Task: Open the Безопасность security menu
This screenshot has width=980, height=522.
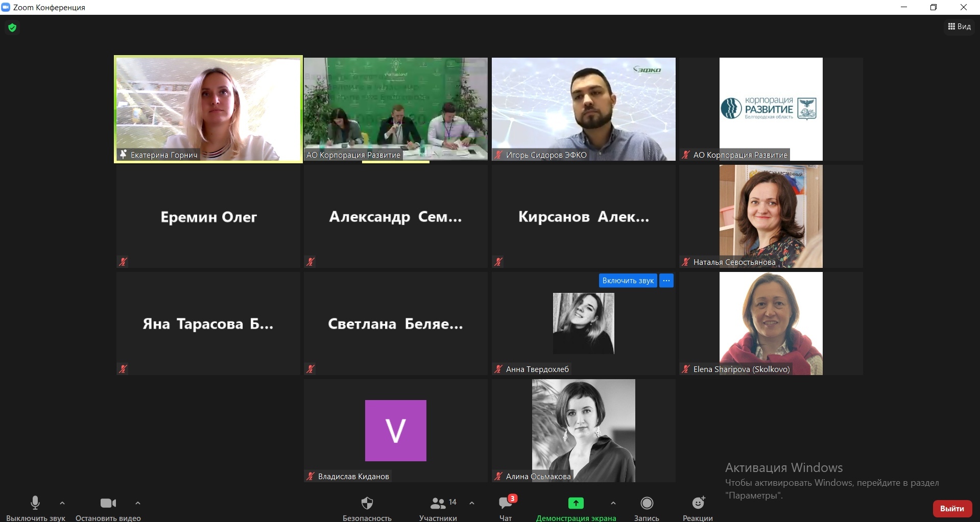Action: (367, 508)
